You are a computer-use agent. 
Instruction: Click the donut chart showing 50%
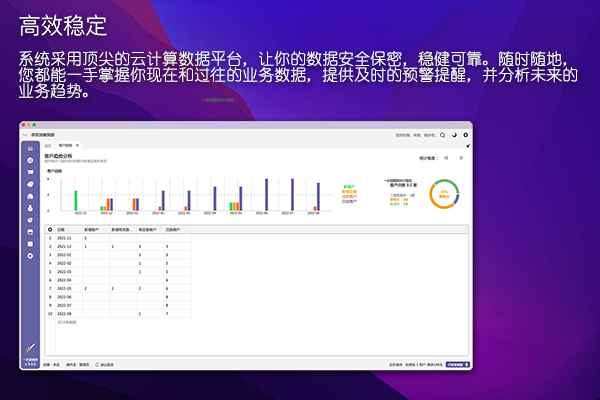pos(444,194)
